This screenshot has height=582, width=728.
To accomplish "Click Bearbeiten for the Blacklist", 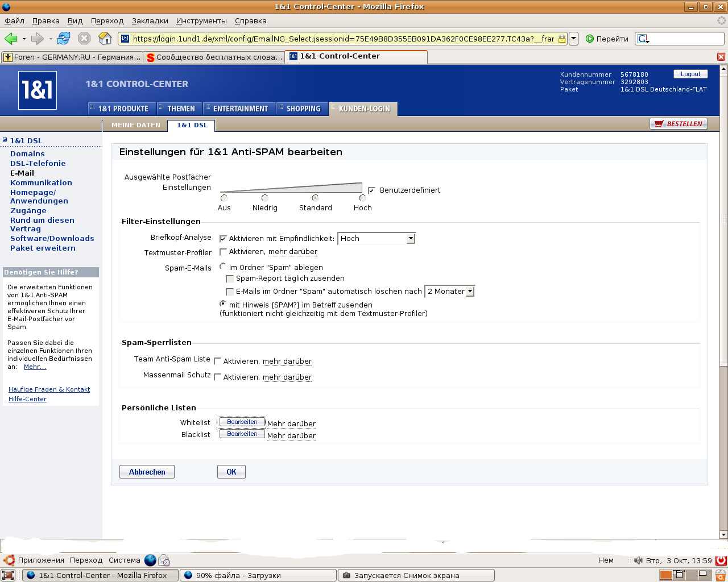I will point(242,434).
